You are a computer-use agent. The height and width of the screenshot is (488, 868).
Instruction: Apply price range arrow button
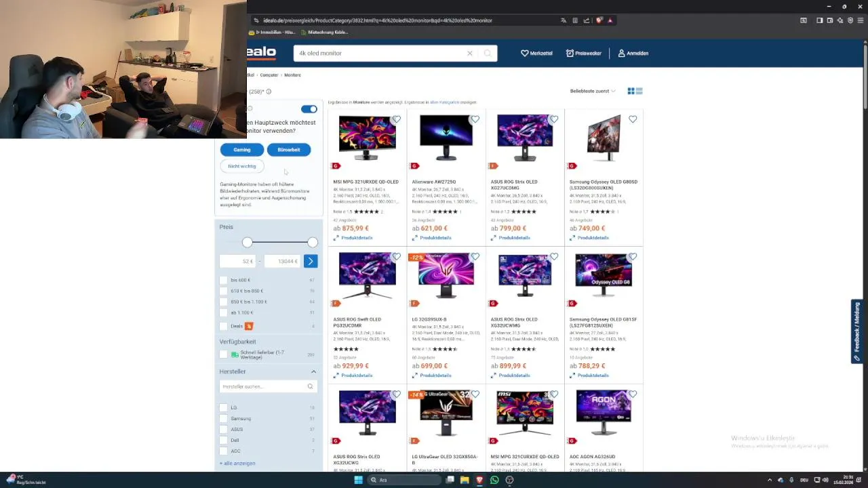coord(311,261)
